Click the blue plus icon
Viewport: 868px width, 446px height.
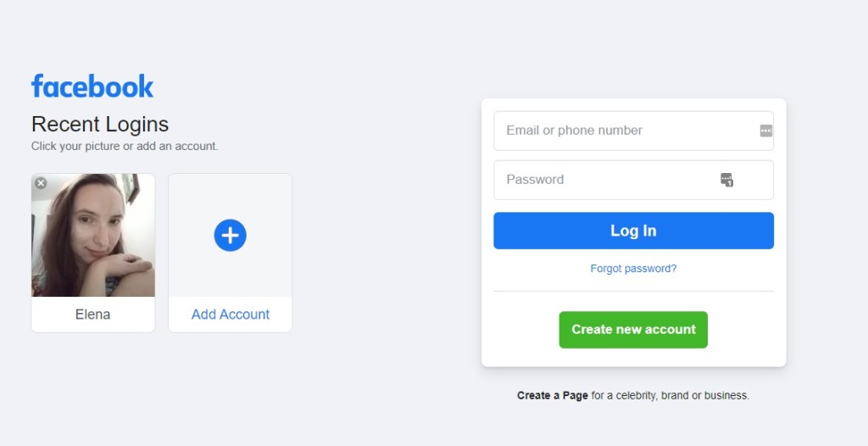pyautogui.click(x=230, y=235)
